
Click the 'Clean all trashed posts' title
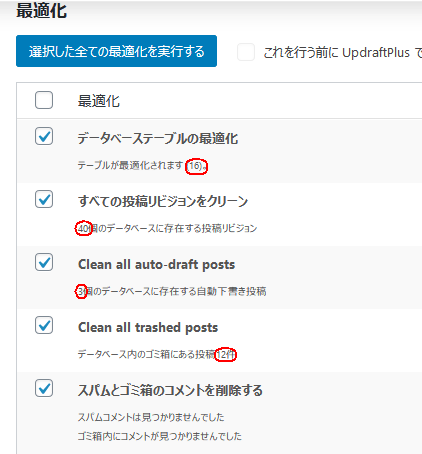tap(148, 327)
